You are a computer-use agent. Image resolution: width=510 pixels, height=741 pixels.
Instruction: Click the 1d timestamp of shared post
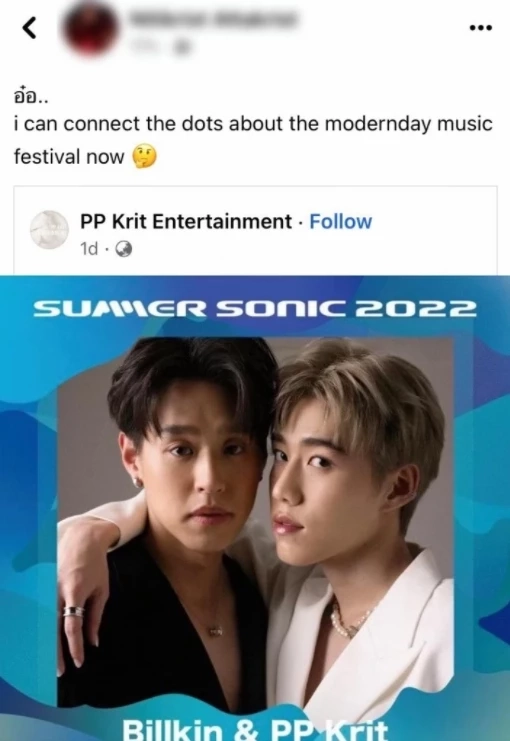(89, 249)
